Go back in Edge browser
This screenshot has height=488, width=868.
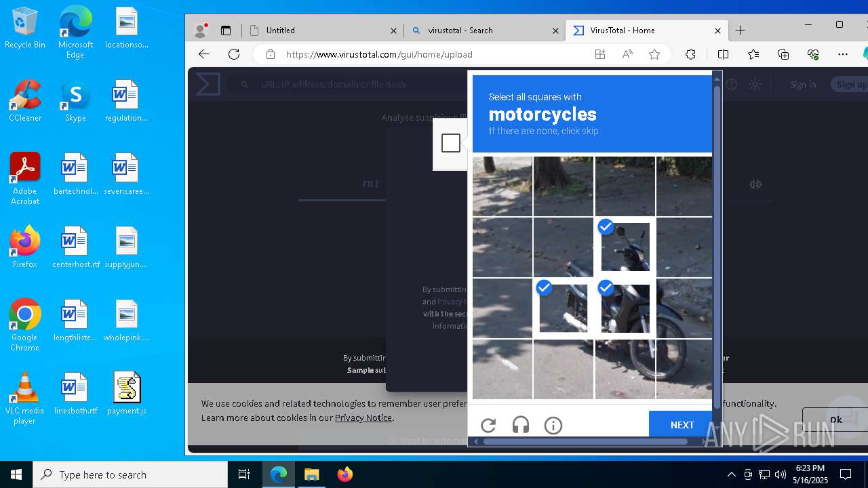[204, 54]
